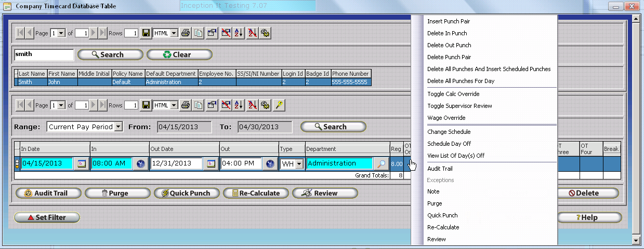Viewport: 644px width, 249px height.
Task: Select Insert Punch Pair from context menu
Action: (449, 21)
